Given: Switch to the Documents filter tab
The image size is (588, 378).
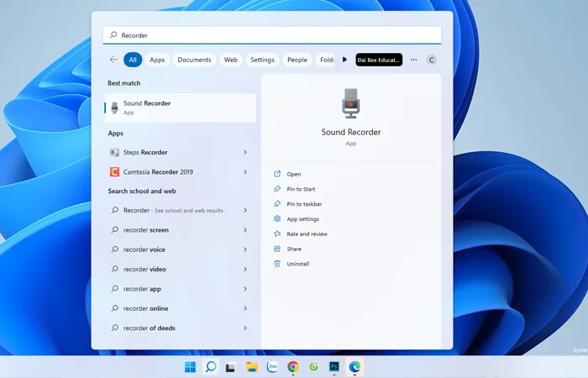Looking at the screenshot, I should coord(194,60).
